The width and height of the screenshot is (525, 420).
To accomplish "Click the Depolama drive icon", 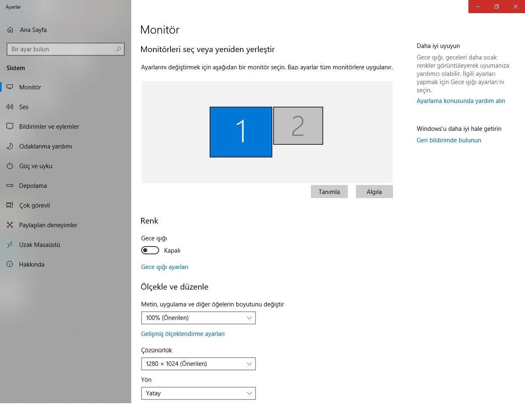I will (x=10, y=186).
